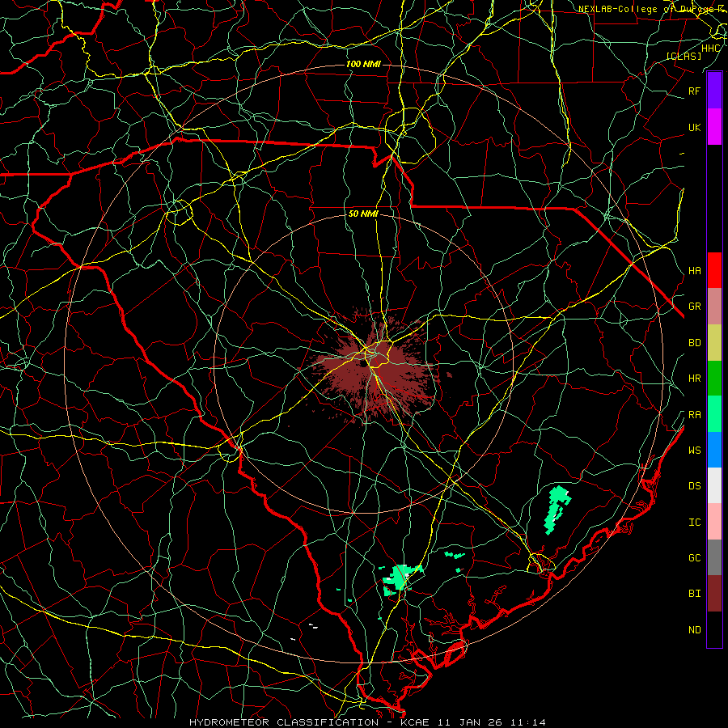Click the WS blue legend swatch

(x=714, y=450)
